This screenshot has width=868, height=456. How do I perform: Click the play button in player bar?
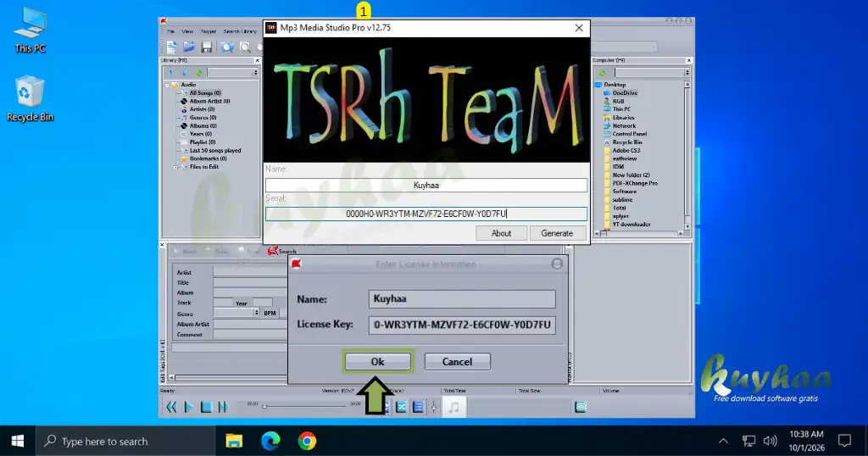[x=189, y=408]
